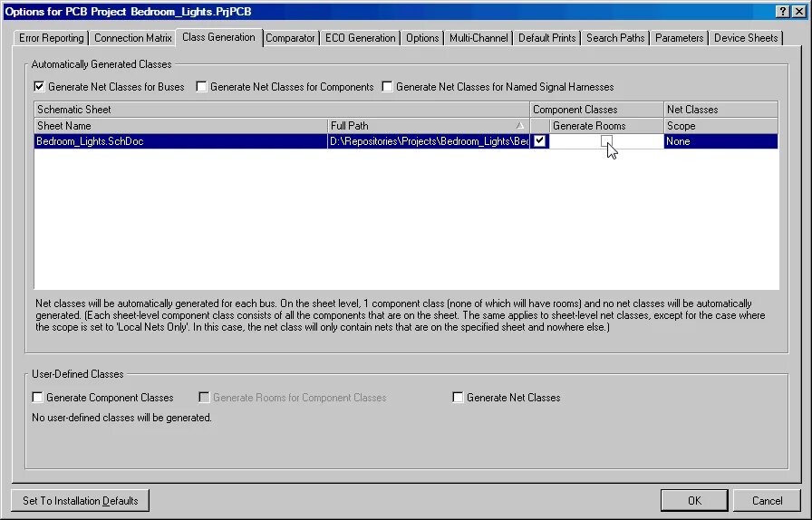Enable user-defined Generate Net Classes
Viewport: 812px width, 520px height.
(458, 398)
